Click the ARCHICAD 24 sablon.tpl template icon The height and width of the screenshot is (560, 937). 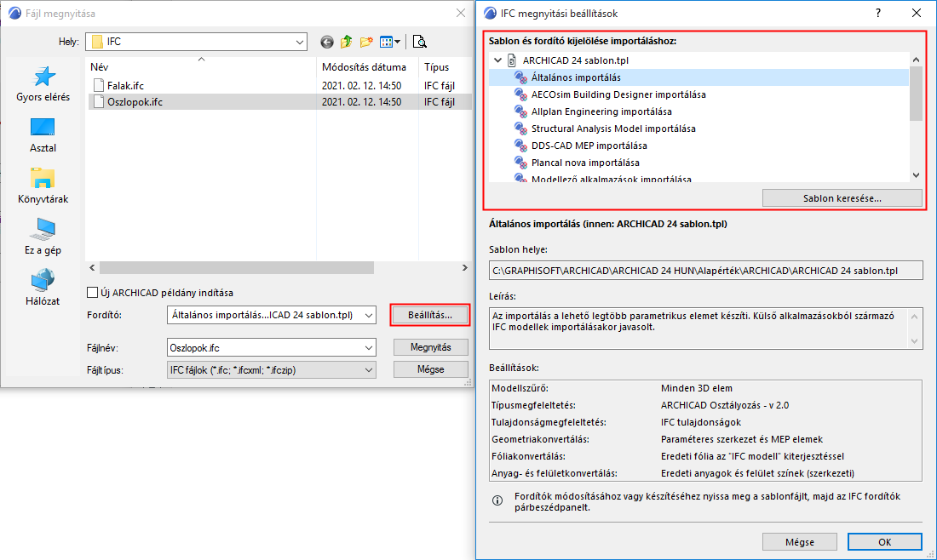512,60
